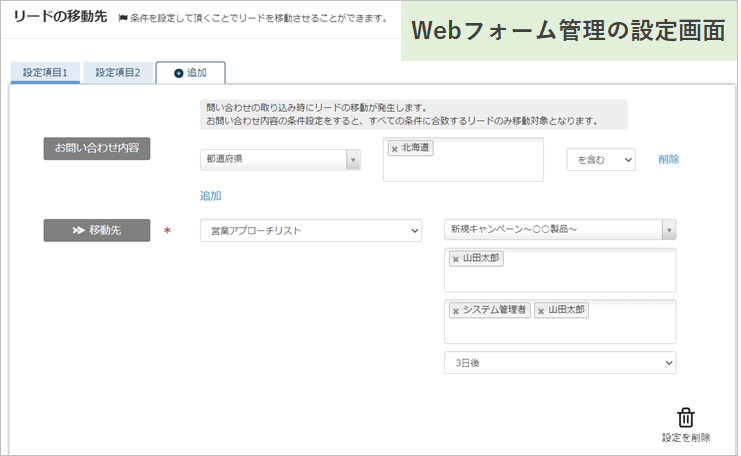The image size is (741, 456).
Task: Switch to the 設定項目2 tab
Action: click(x=118, y=73)
